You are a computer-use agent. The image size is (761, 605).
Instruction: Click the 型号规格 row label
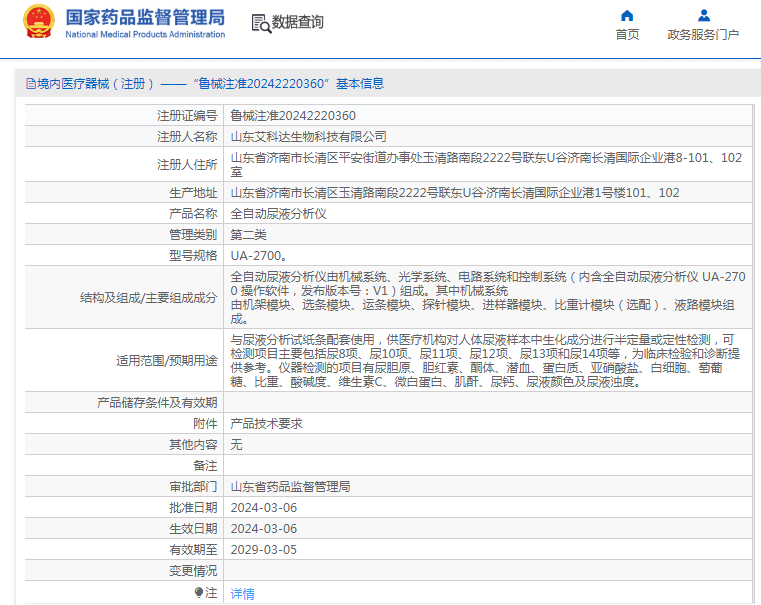[193, 256]
